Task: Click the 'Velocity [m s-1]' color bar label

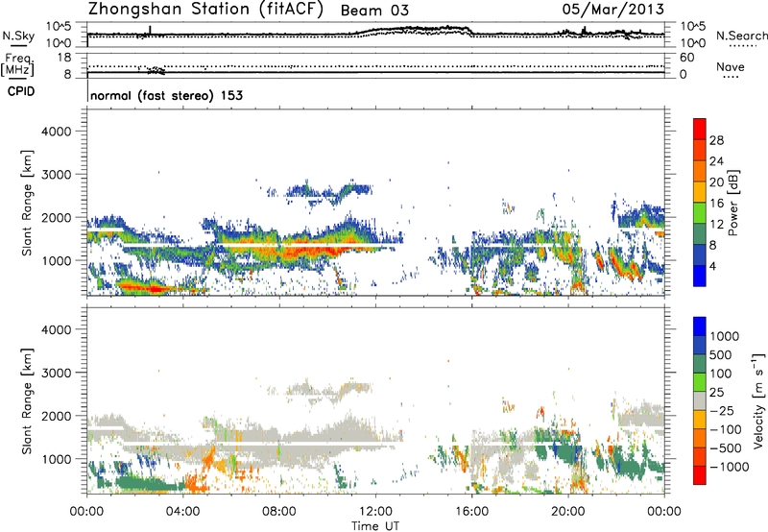Action: [758, 400]
